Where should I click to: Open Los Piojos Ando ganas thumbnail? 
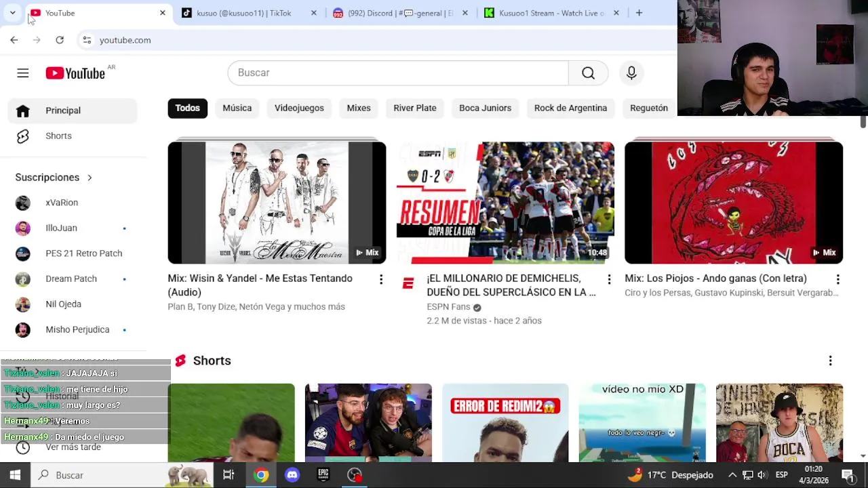pos(734,203)
